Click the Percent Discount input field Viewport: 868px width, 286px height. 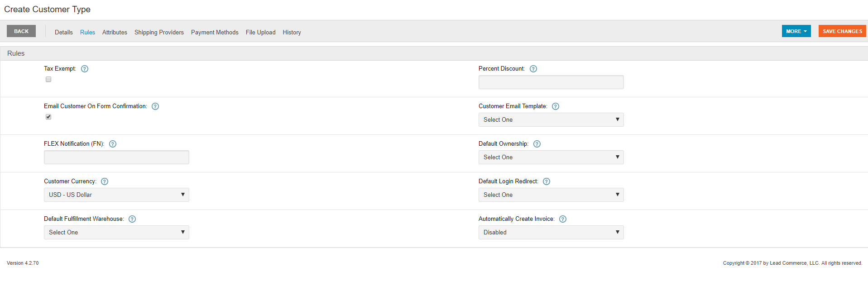point(551,82)
